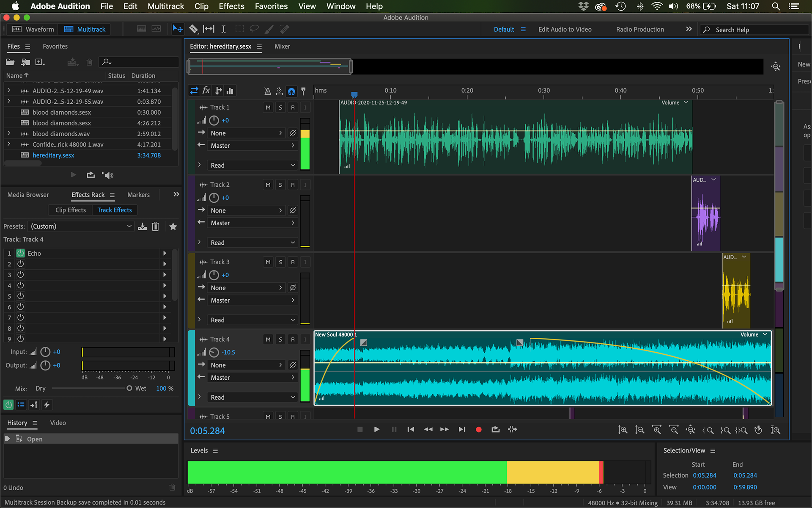Show more workspaces double chevron
Image resolution: width=812 pixels, height=508 pixels.
(x=689, y=29)
